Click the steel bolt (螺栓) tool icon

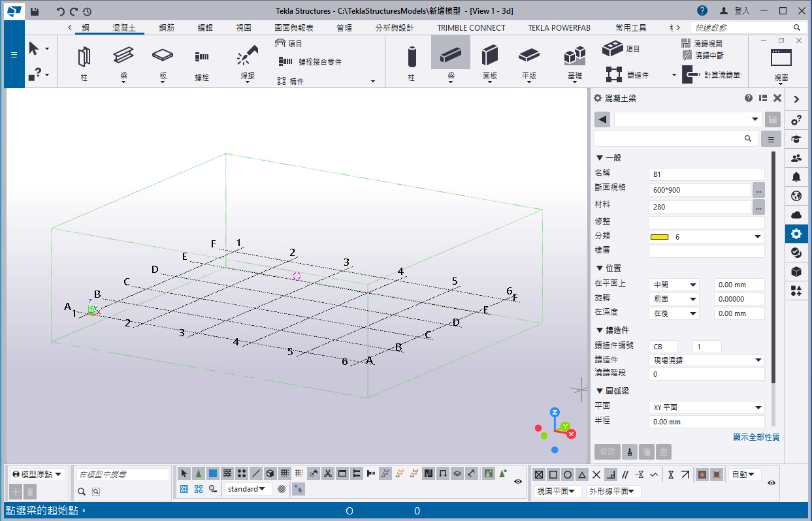[x=202, y=57]
